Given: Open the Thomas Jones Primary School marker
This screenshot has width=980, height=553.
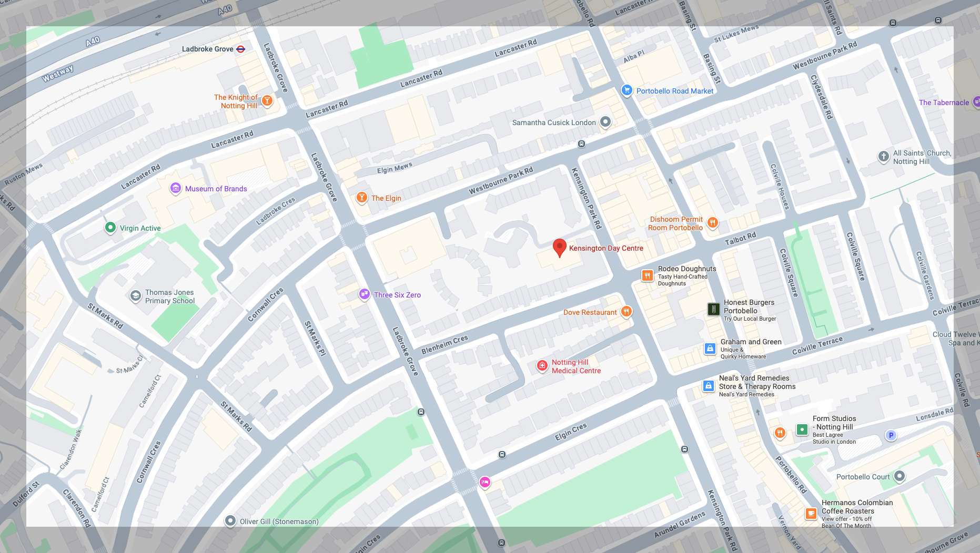Looking at the screenshot, I should click(x=135, y=296).
